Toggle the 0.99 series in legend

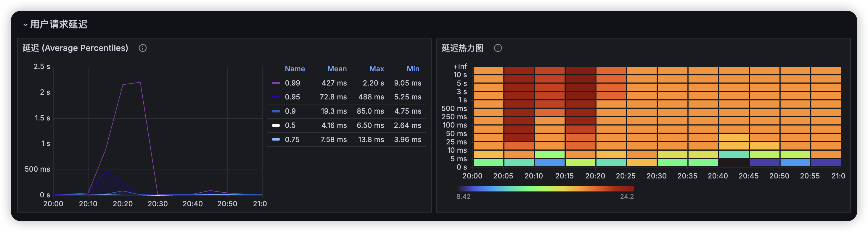click(x=292, y=83)
